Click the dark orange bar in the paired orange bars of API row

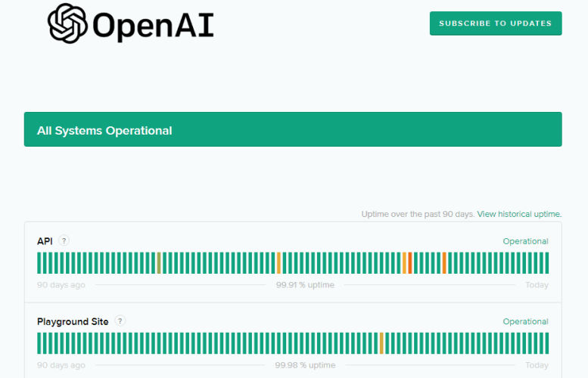pyautogui.click(x=410, y=263)
